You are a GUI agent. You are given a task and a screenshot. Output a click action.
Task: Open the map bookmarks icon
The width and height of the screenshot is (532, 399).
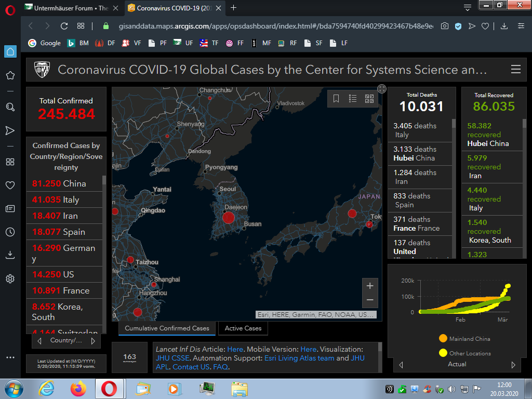pyautogui.click(x=336, y=98)
